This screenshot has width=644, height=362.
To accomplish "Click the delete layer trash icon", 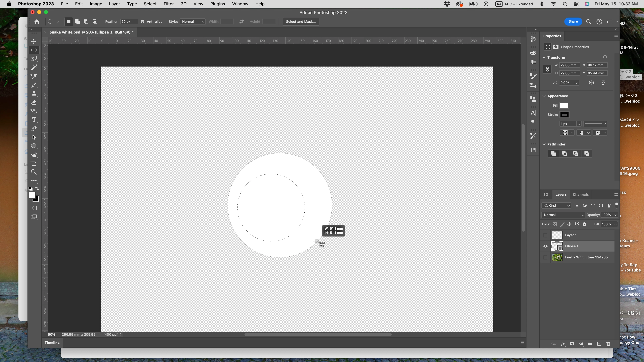I will click(x=608, y=344).
